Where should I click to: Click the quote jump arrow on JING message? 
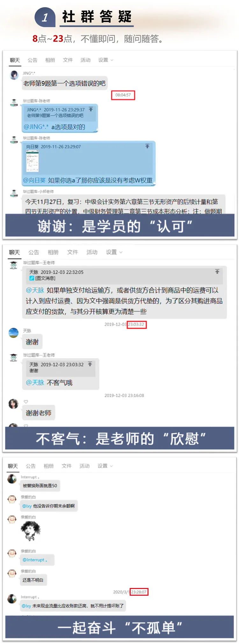[91, 109]
